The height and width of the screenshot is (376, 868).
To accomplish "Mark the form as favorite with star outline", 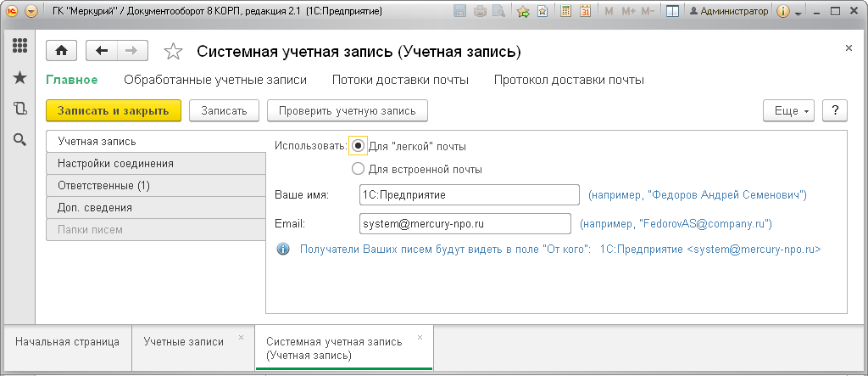I will point(173,52).
